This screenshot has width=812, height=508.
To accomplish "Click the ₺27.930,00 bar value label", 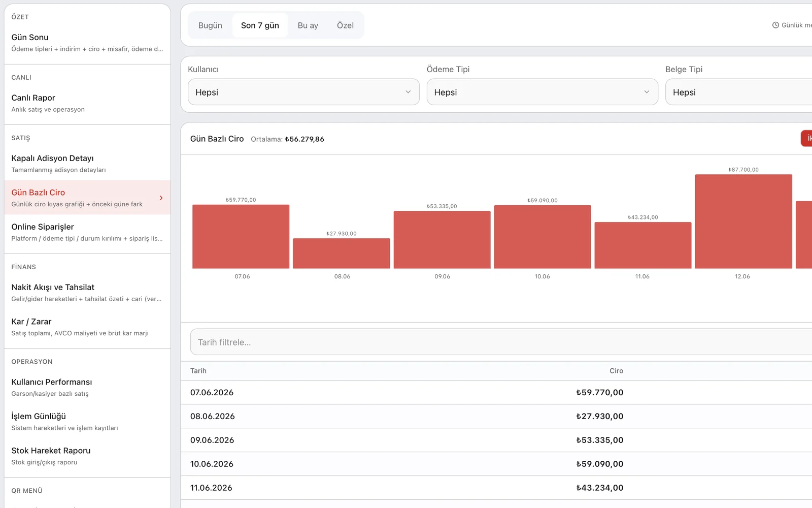I will pos(342,234).
